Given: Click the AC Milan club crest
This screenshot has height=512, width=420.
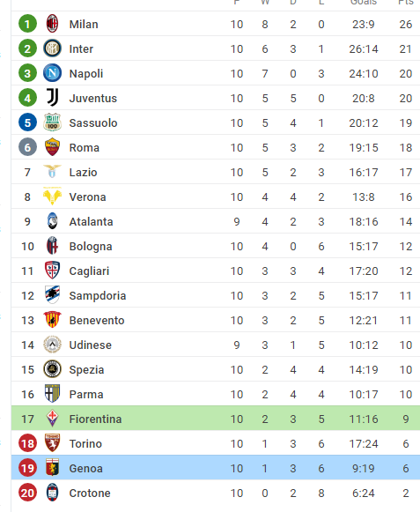Looking at the screenshot, I should [52, 24].
